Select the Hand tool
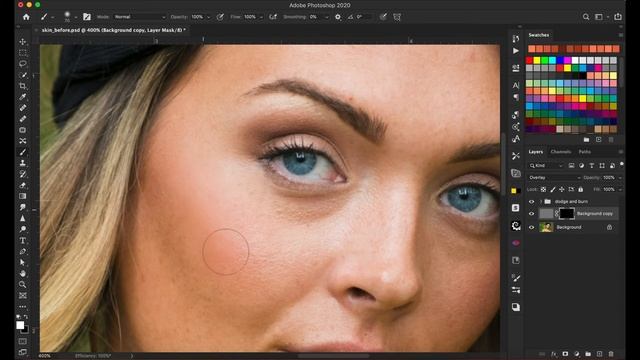 22,273
